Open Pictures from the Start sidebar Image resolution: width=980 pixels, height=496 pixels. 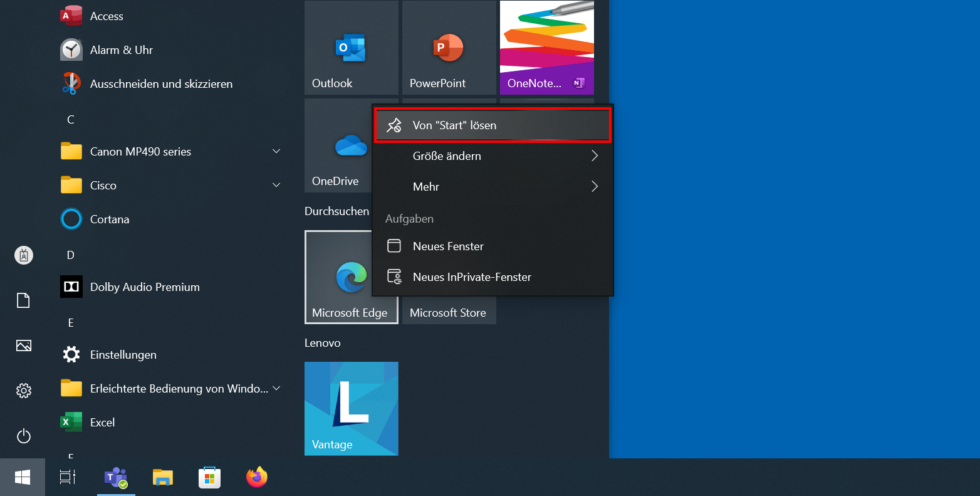(x=23, y=346)
